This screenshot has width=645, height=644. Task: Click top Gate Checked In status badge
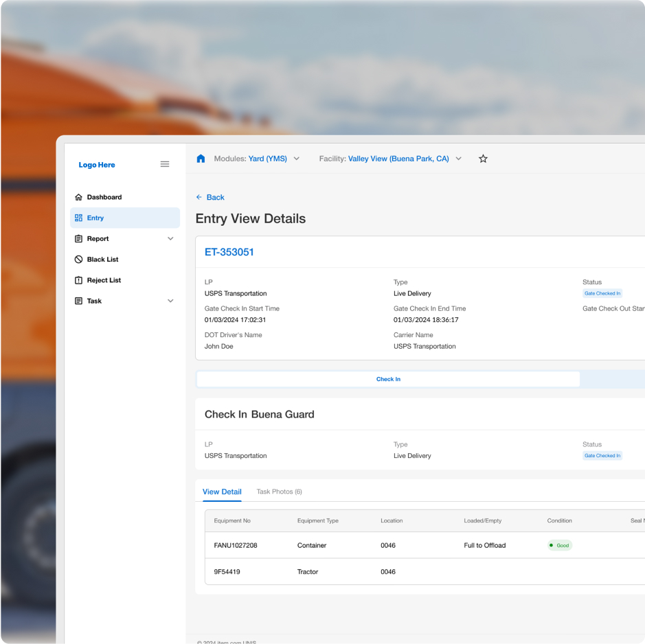coord(602,293)
